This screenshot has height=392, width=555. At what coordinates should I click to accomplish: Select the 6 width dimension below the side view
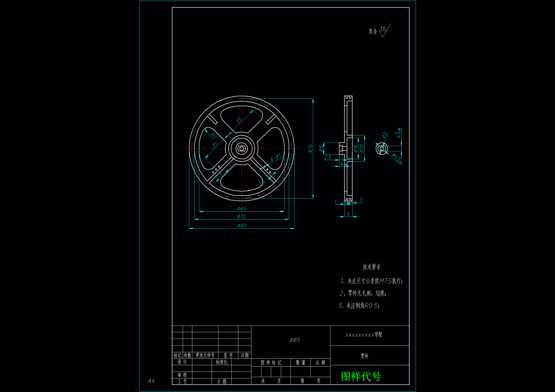348,214
